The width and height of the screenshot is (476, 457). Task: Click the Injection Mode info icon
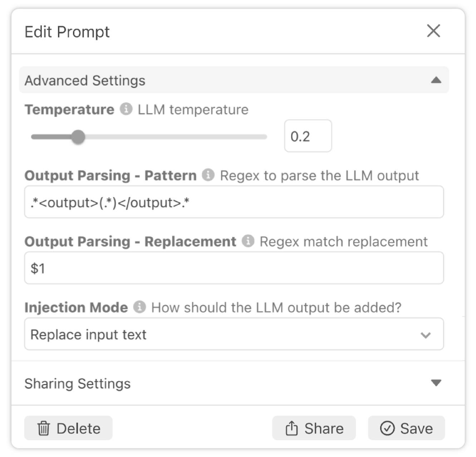point(139,307)
